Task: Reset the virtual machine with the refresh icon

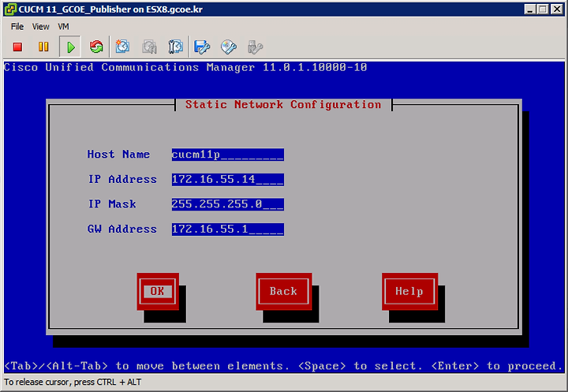Action: [96, 47]
